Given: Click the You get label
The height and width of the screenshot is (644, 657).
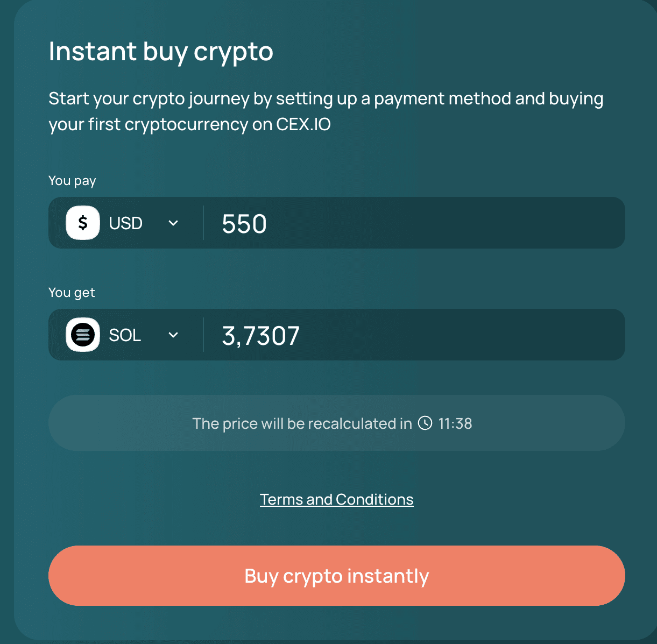Looking at the screenshot, I should (x=72, y=293).
